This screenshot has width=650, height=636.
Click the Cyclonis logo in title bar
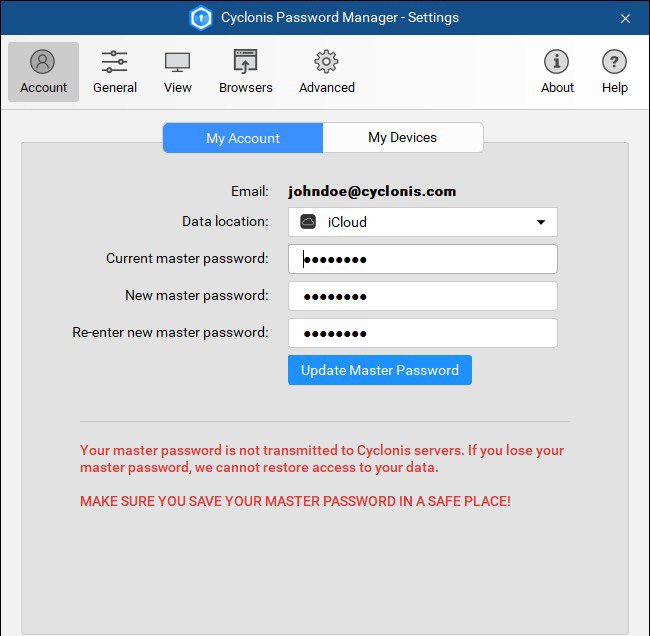[200, 18]
